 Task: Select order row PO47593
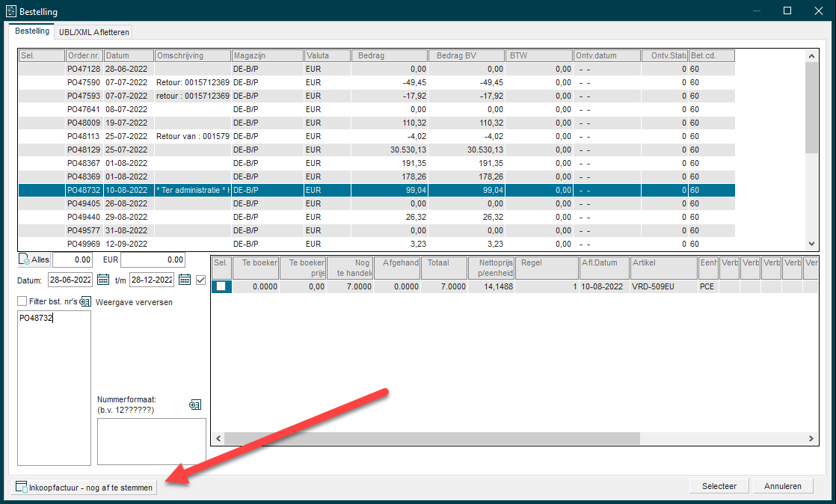[376, 96]
